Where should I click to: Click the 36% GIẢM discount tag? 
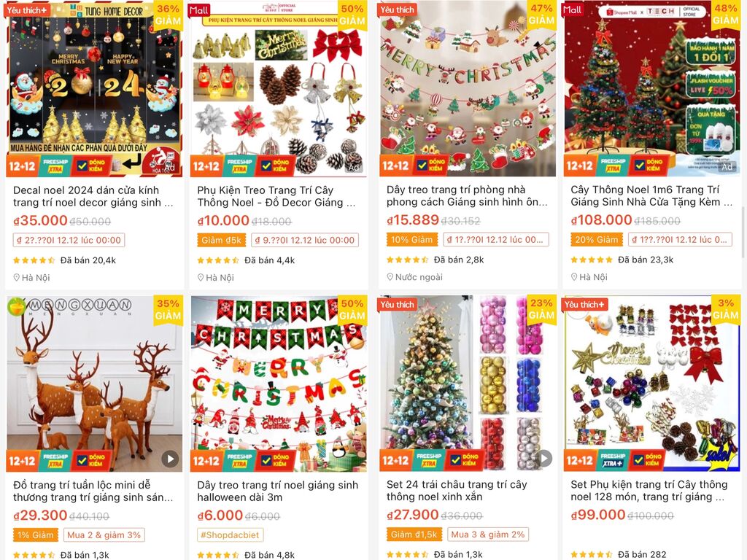pyautogui.click(x=169, y=15)
